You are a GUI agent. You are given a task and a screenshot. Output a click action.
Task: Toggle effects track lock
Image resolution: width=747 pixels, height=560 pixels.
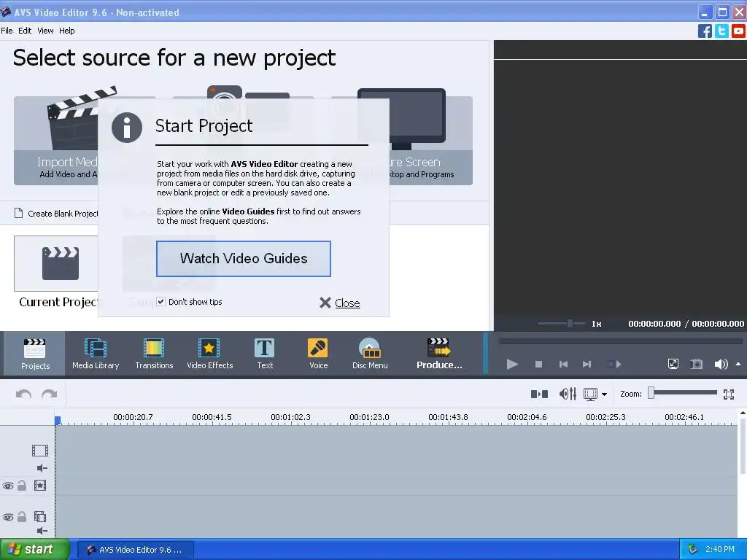22,486
